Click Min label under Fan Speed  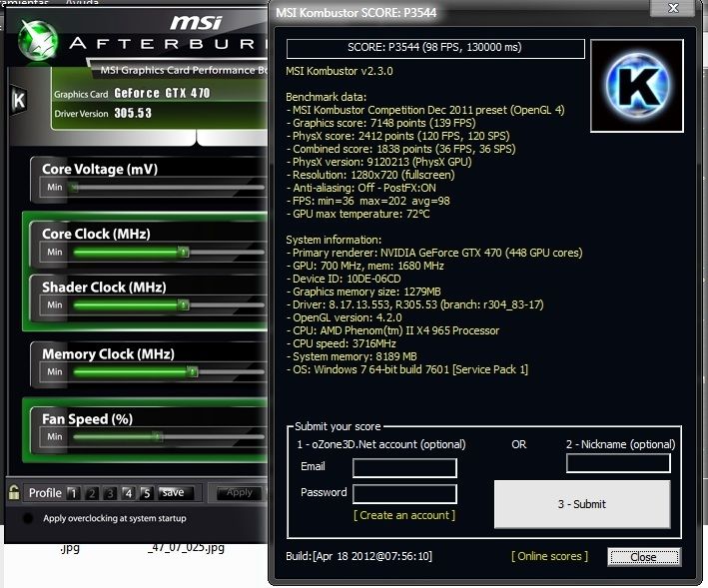click(55, 436)
